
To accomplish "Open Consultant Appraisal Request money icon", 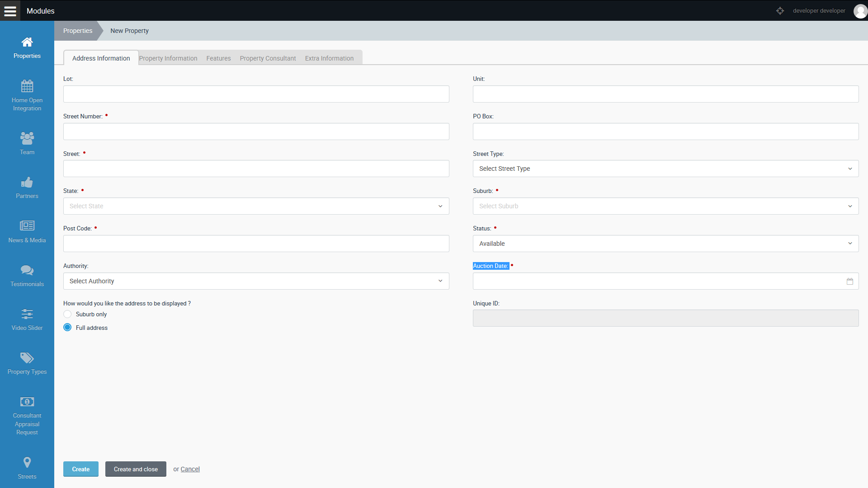I will (27, 402).
